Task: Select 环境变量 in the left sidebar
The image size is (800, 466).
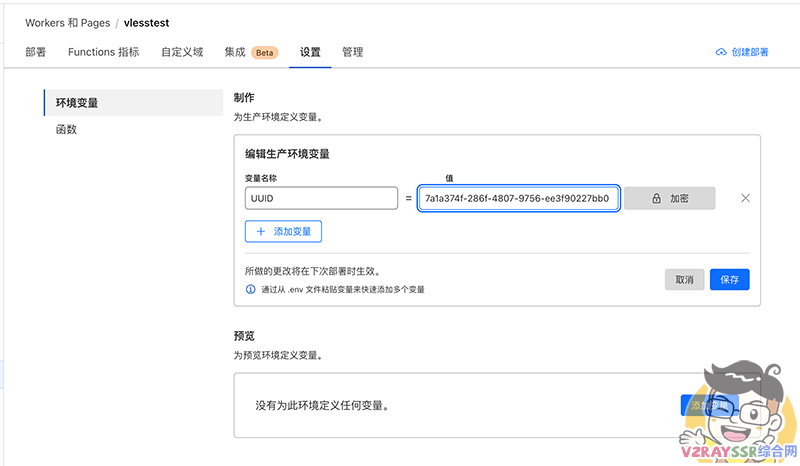Action: [77, 102]
